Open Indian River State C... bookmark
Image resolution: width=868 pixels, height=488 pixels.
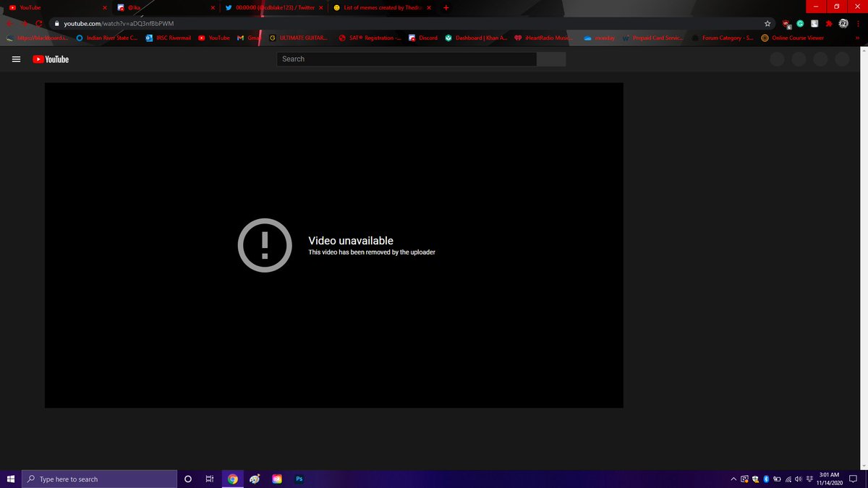point(107,38)
